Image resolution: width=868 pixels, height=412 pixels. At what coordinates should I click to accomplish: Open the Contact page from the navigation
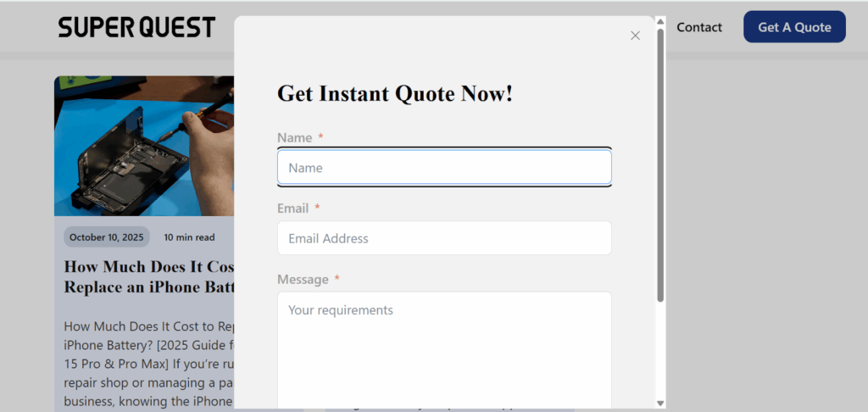coord(698,27)
